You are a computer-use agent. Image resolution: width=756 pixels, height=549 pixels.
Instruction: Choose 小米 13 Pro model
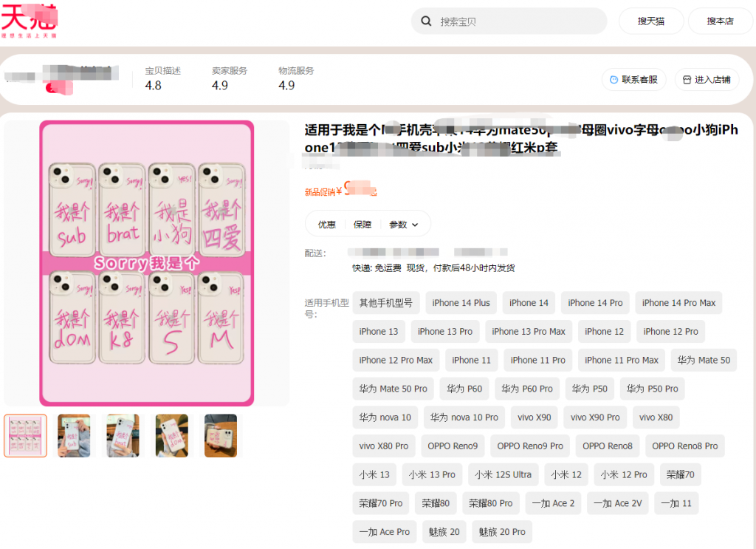pyautogui.click(x=432, y=474)
